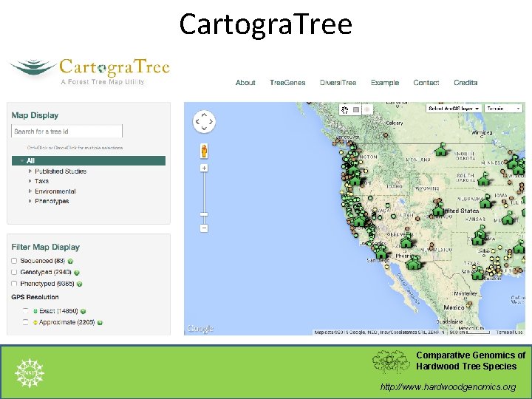Select the "Published Studies" tree row label
Image resolution: width=532 pixels, height=399 pixels.
(61, 171)
